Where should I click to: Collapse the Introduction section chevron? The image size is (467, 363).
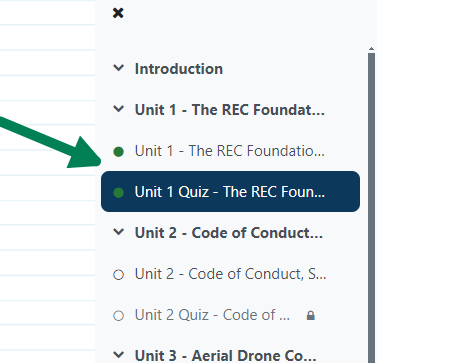point(119,68)
